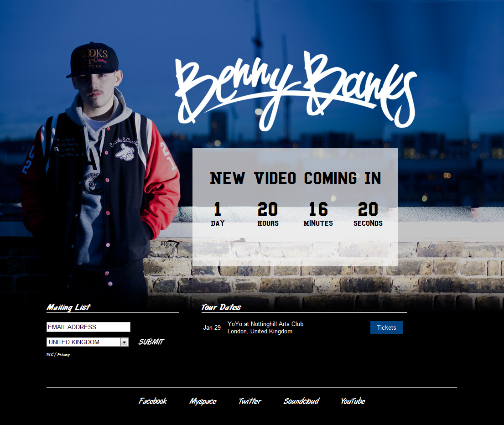The width and height of the screenshot is (504, 425).
Task: Click the Tickets button
Action: tap(386, 327)
